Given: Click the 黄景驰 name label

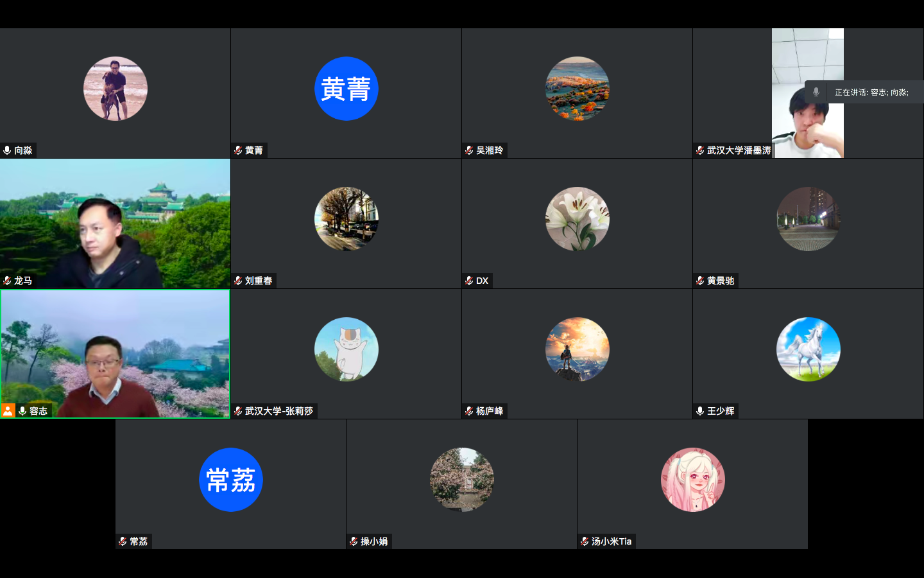Looking at the screenshot, I should (x=721, y=281).
